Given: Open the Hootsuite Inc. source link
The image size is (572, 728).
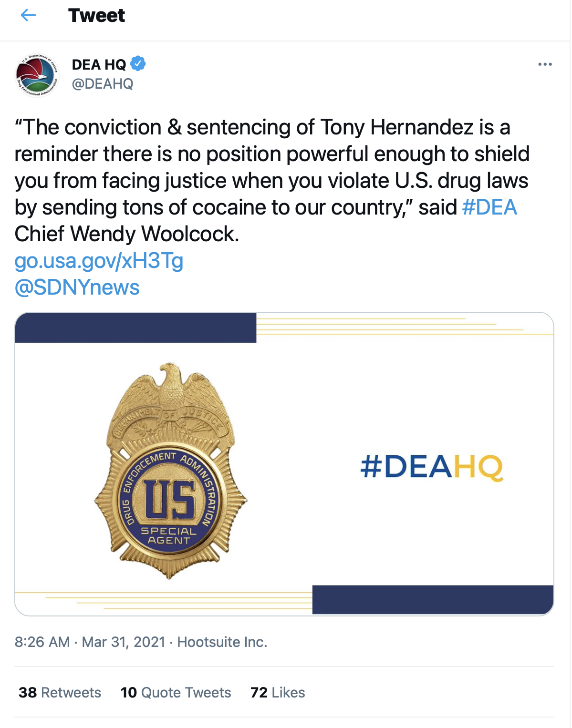Looking at the screenshot, I should [222, 642].
